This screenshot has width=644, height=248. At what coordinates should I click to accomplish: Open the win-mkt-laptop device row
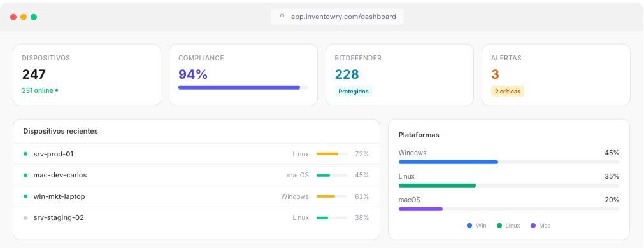click(196, 196)
